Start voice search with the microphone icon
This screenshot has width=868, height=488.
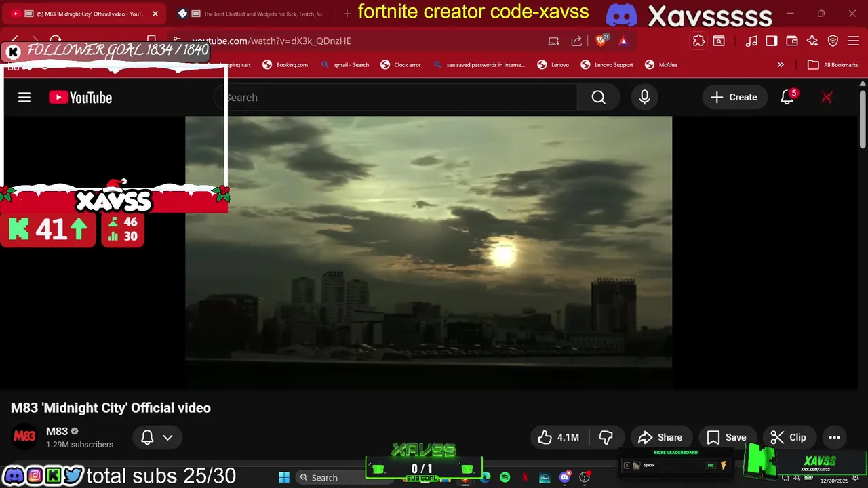click(x=644, y=98)
